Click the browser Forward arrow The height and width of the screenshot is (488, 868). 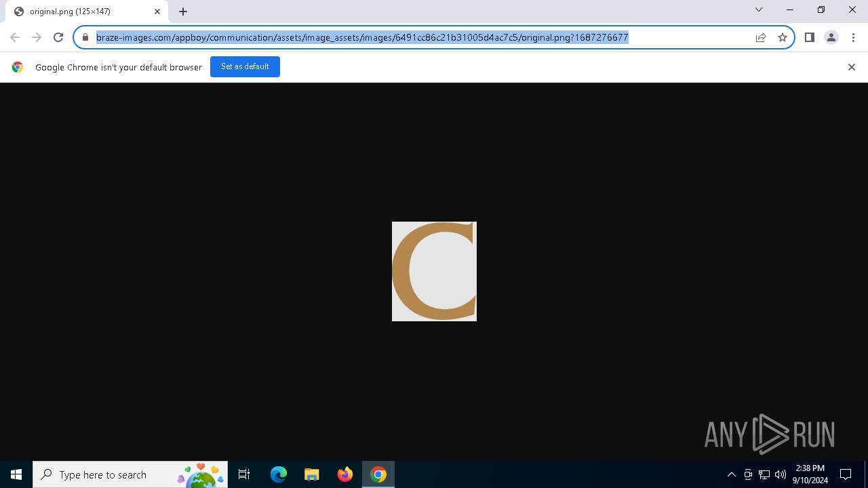tap(37, 37)
